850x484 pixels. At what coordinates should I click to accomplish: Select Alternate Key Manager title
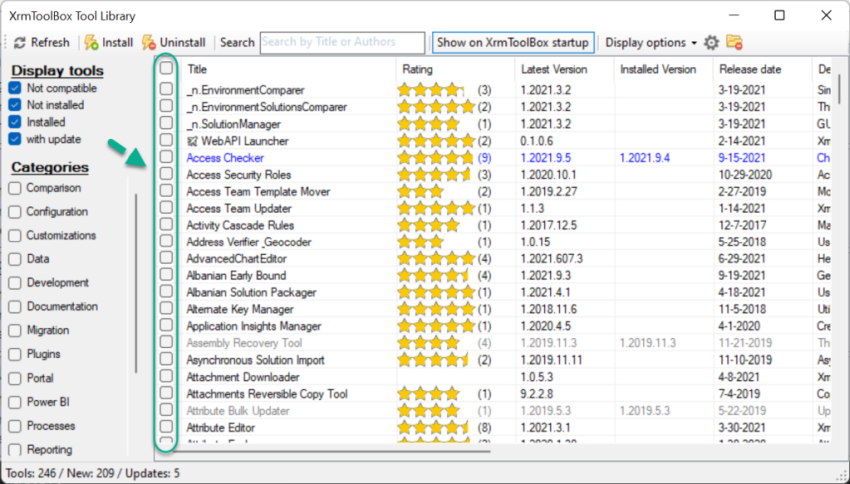[x=240, y=309]
